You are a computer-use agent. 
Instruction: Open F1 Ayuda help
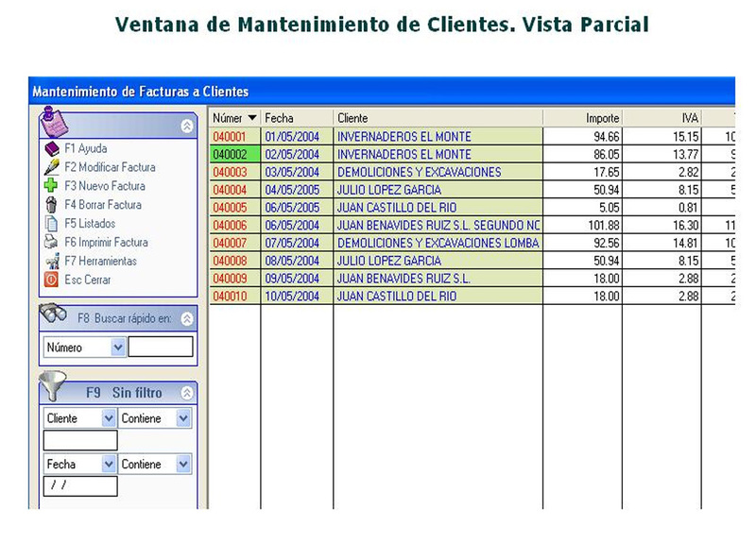[86, 149]
